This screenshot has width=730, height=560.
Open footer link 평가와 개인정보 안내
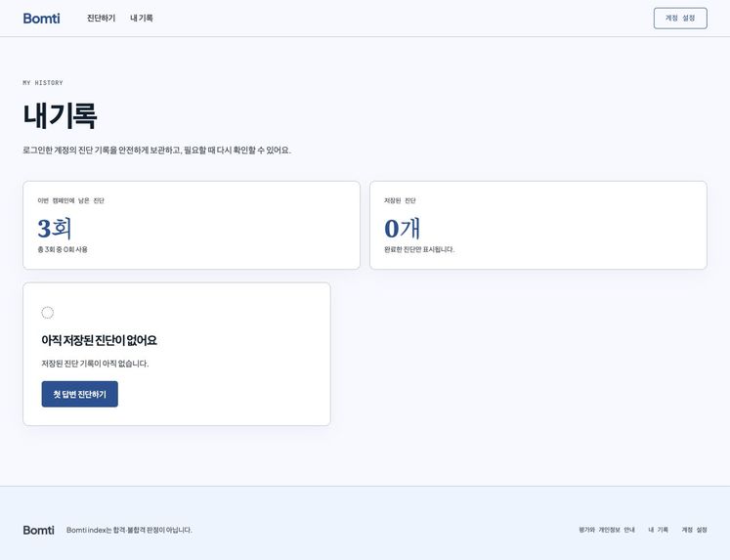tap(607, 530)
